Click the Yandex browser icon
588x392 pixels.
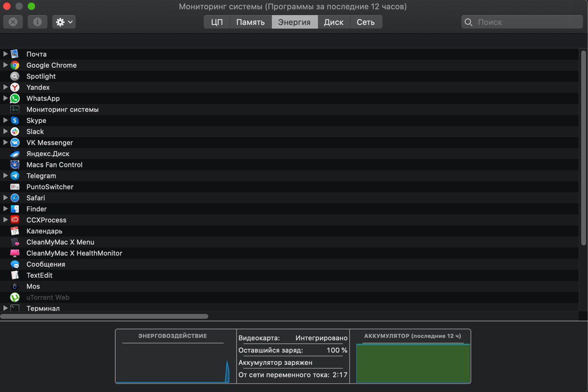pyautogui.click(x=15, y=87)
